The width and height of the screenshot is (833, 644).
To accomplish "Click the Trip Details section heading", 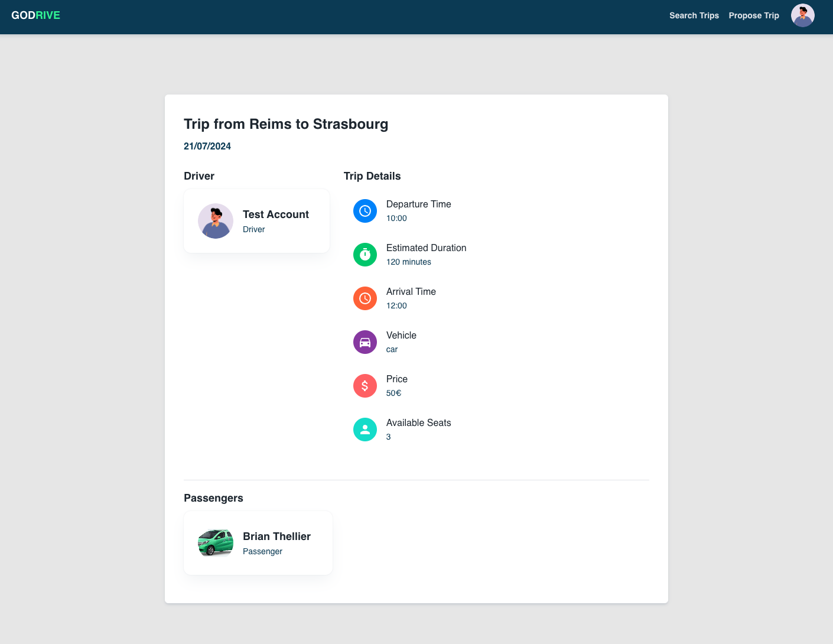I will (372, 176).
